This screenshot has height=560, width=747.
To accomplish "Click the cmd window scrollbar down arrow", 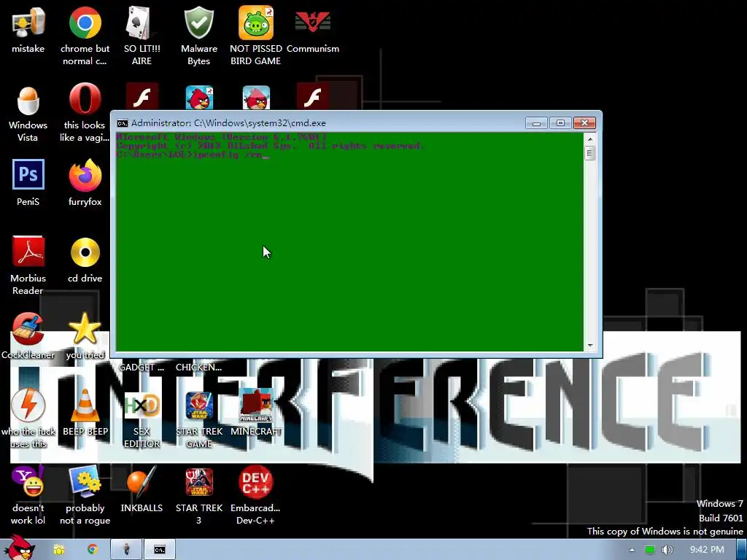I will [589, 346].
